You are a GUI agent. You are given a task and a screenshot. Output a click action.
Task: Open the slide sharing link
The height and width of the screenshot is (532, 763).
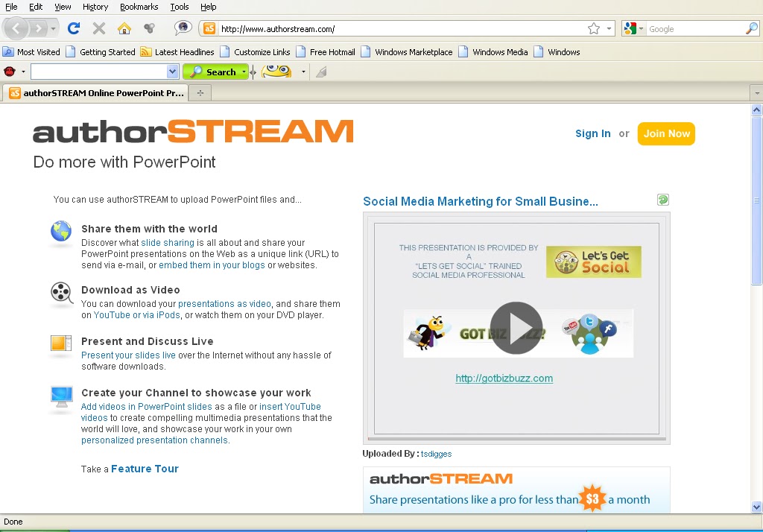coord(168,242)
